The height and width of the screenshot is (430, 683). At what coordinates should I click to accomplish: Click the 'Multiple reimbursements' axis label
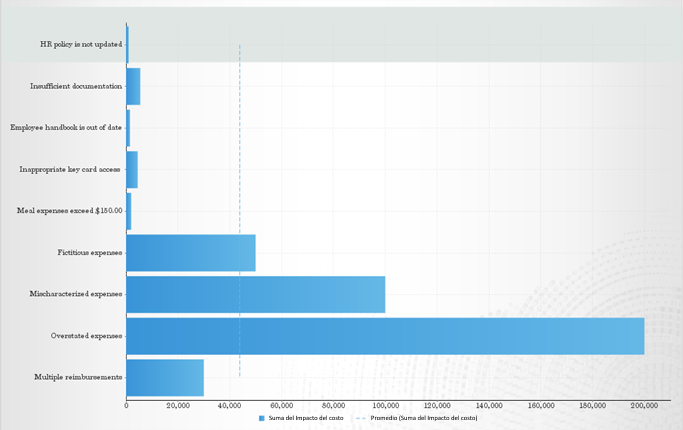78,377
